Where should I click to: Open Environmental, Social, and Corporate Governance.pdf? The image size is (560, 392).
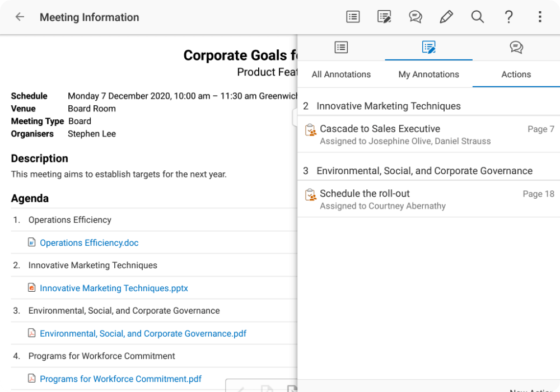[143, 334]
